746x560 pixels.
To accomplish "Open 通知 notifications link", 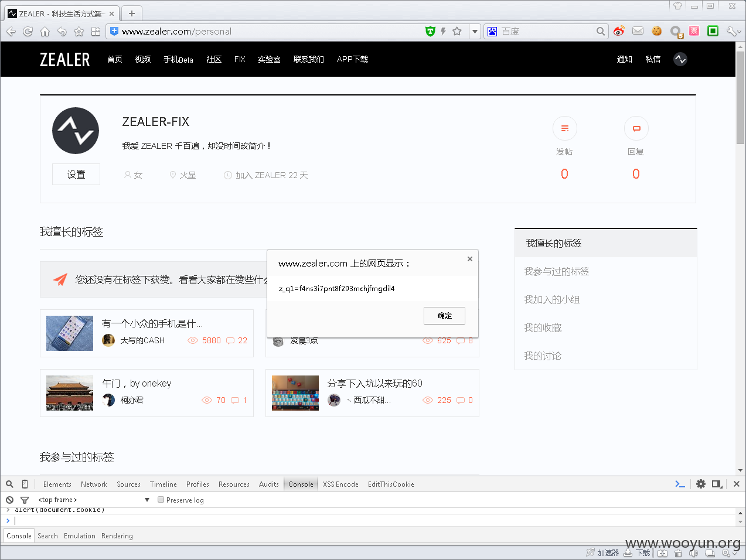I will point(625,59).
